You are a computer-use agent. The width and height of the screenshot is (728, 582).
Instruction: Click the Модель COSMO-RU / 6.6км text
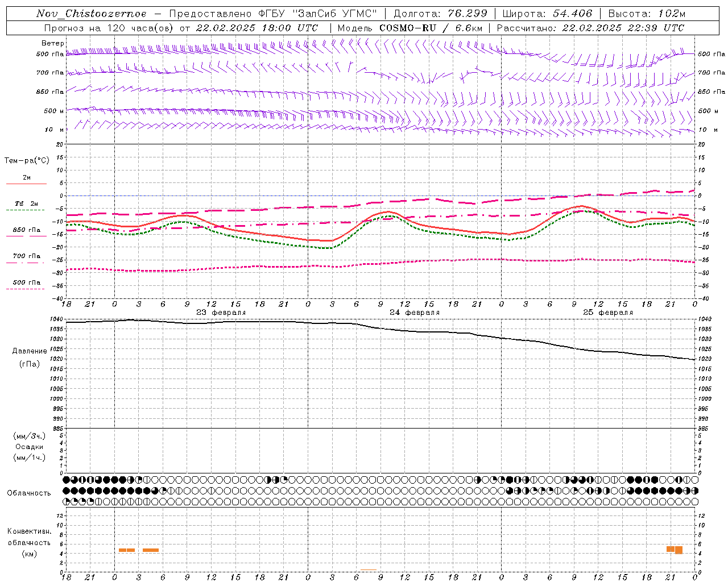pyautogui.click(x=410, y=28)
